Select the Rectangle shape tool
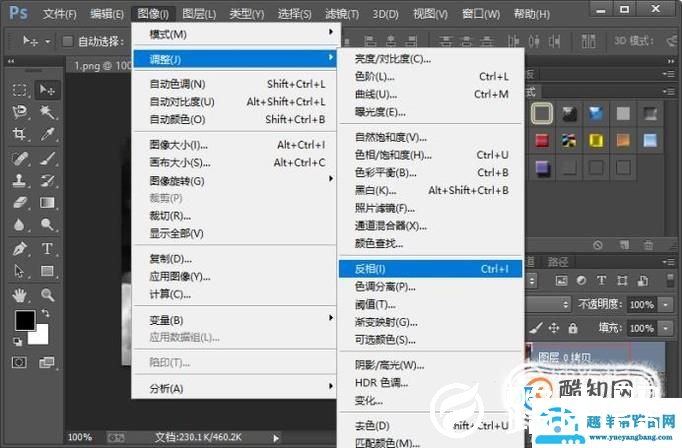The width and height of the screenshot is (682, 448). point(47,271)
